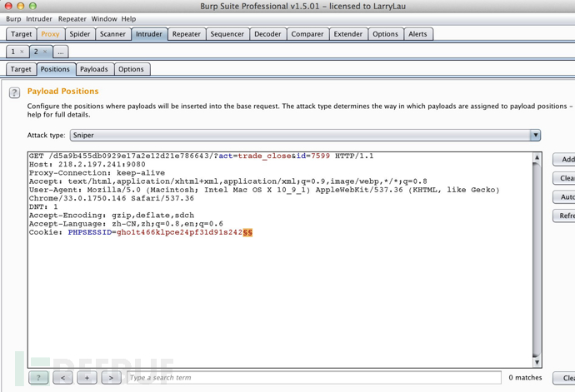Screen dimensions: 575x392
Task: Switch to the Comparer tab
Action: tap(307, 34)
